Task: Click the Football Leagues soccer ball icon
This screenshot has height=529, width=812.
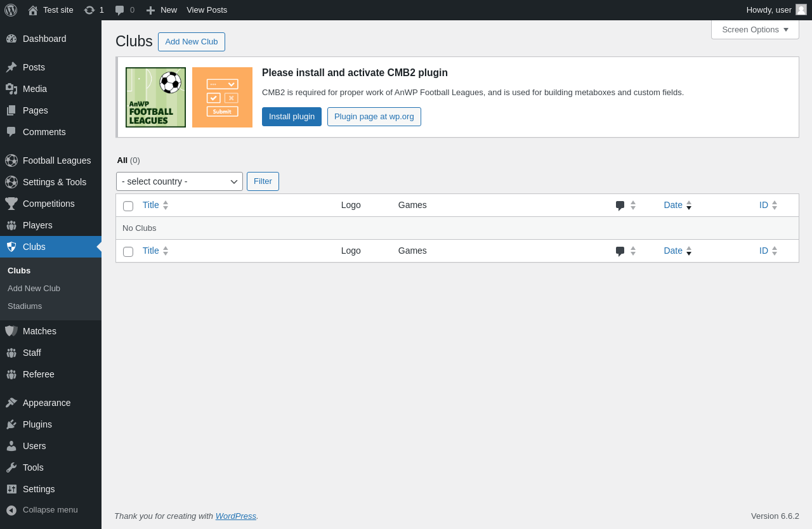Action: [11, 160]
